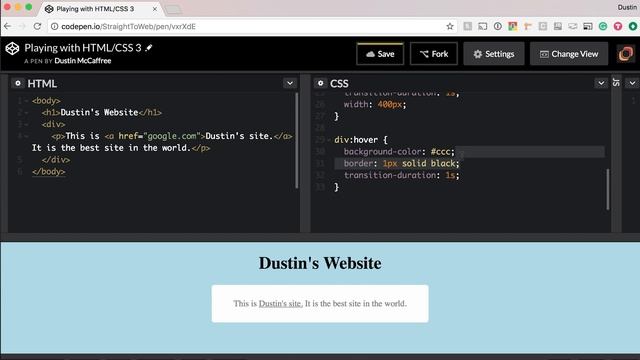The width and height of the screenshot is (640, 360).
Task: Open pen Settings
Action: (494, 54)
